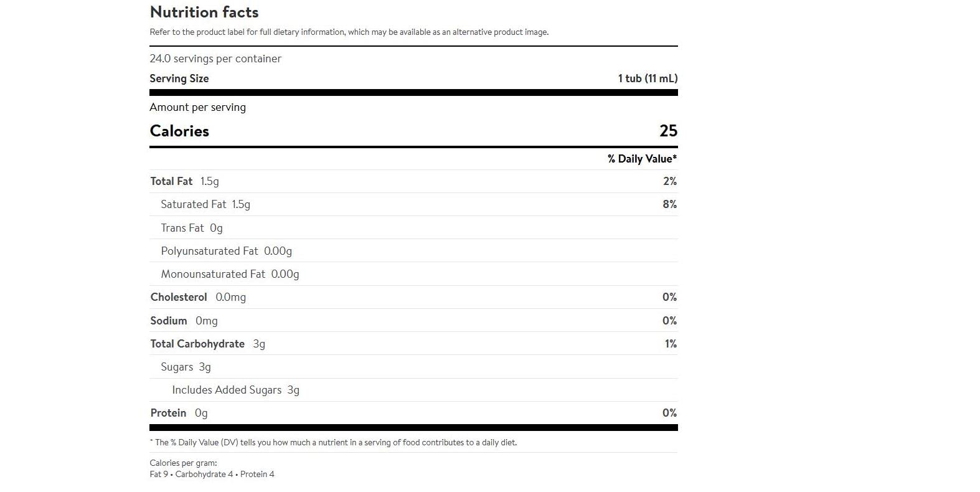Click the Trans Fat 0g row
Viewport: 980px width, 492px height.
(x=413, y=228)
